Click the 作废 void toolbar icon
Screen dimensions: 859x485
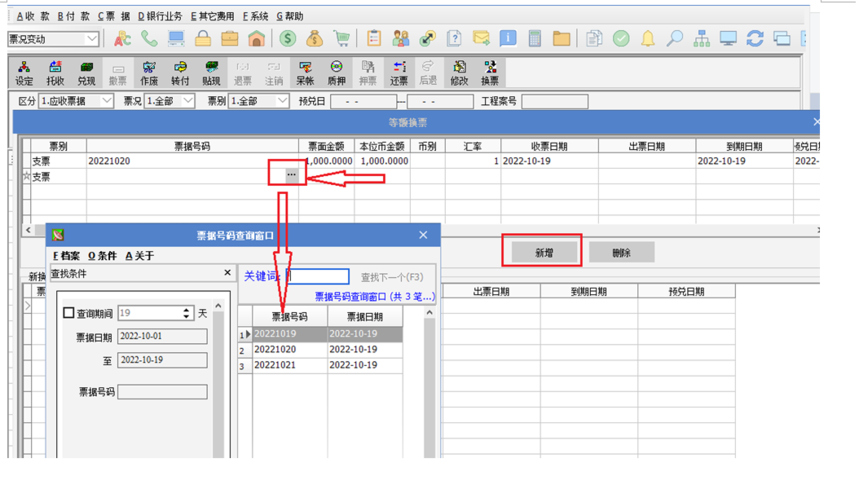(148, 73)
